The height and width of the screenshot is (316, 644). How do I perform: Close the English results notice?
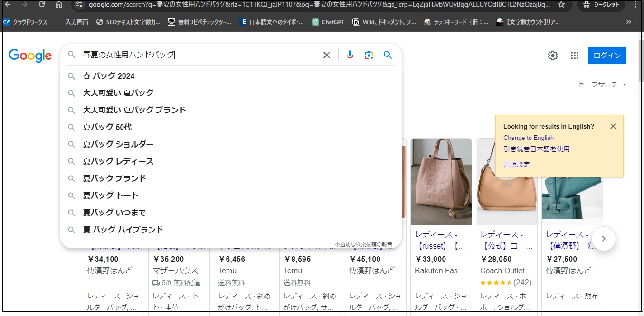tap(613, 126)
